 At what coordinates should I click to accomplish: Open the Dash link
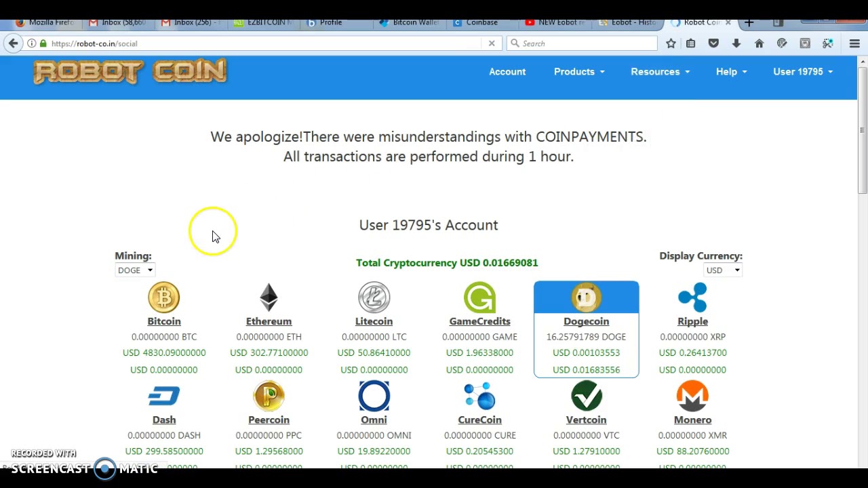164,420
